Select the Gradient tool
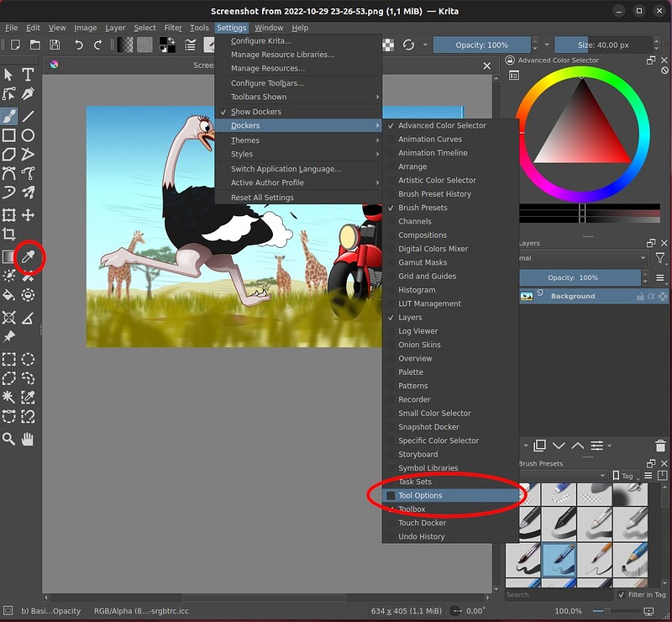 pyautogui.click(x=9, y=257)
